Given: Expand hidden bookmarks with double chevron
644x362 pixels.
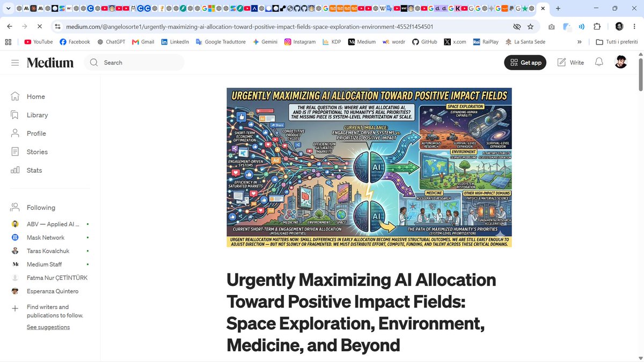Looking at the screenshot, I should point(580,42).
